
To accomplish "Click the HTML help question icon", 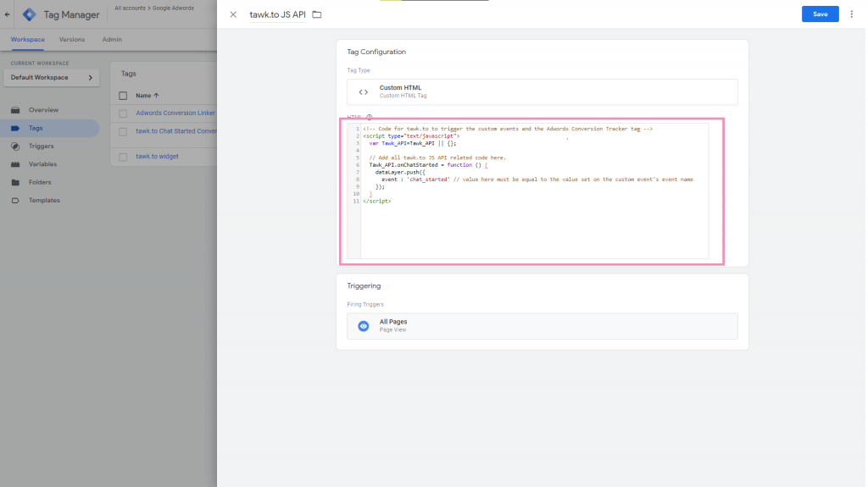I will tap(370, 118).
